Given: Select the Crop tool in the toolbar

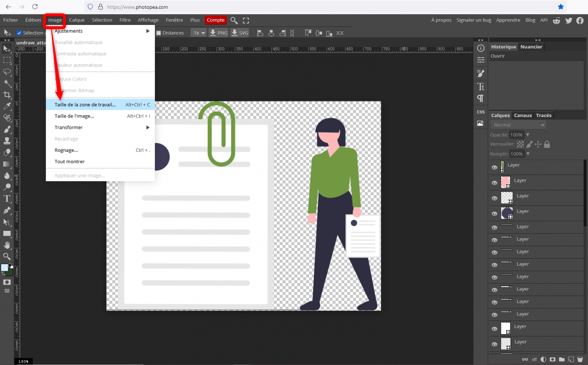Looking at the screenshot, I should pyautogui.click(x=7, y=95).
